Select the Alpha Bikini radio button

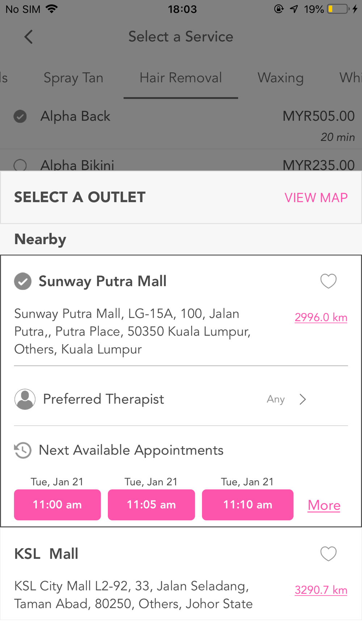coord(20,165)
